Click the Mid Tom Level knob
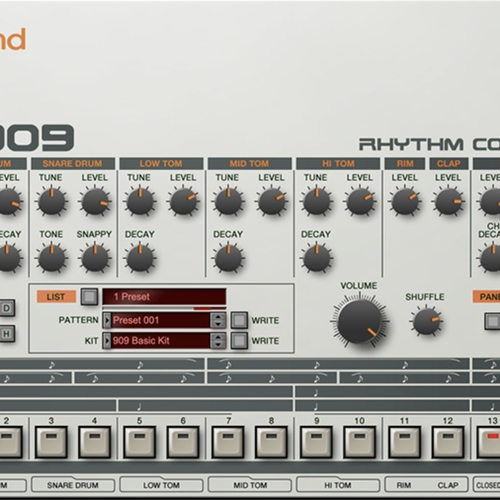Screen dimensions: 500x500 pyautogui.click(x=271, y=202)
